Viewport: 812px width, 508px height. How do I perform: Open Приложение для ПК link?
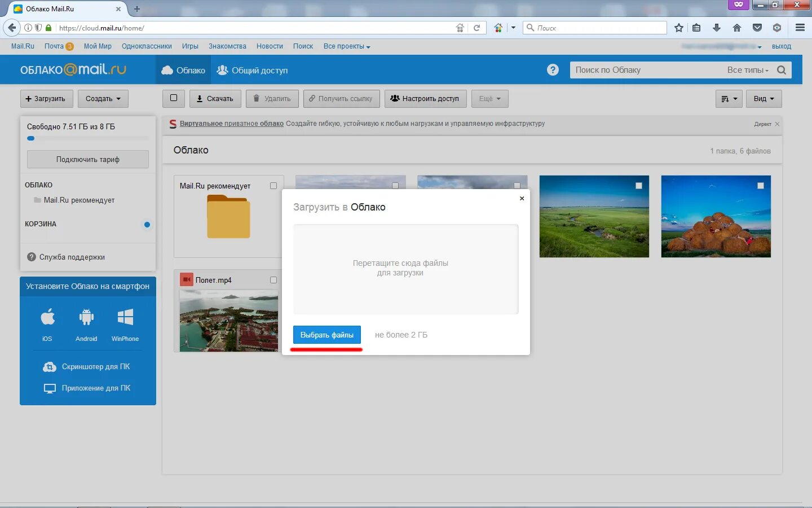87,388
